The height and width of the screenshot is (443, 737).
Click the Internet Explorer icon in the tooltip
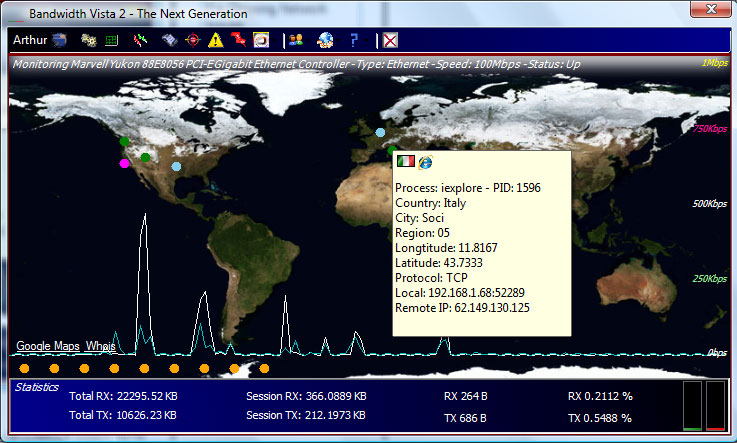(x=425, y=163)
